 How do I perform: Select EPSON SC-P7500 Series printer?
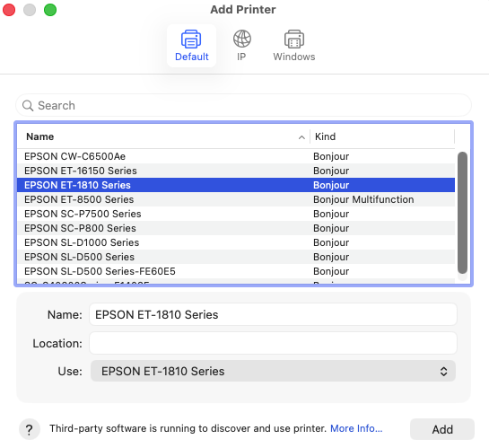236,214
